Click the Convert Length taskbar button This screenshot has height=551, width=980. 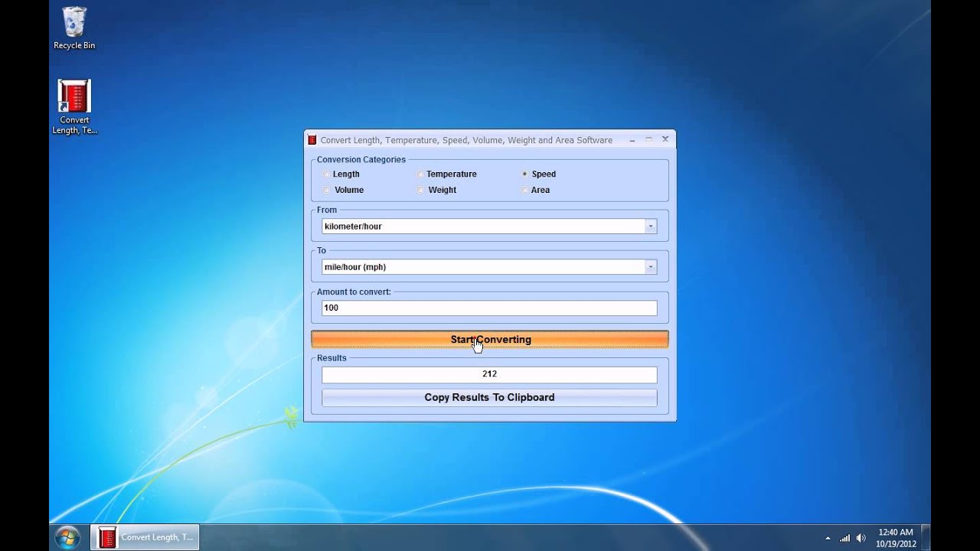coord(145,537)
